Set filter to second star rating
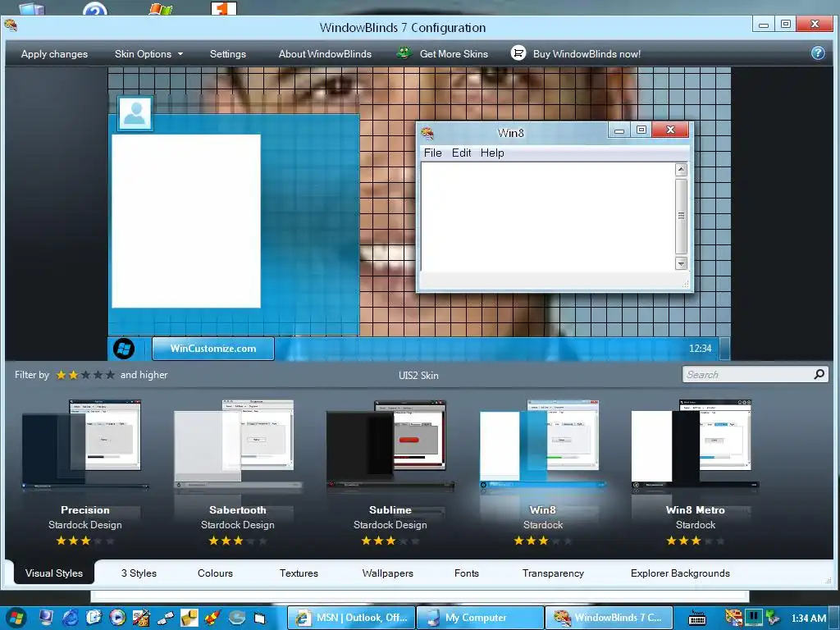 coord(73,375)
